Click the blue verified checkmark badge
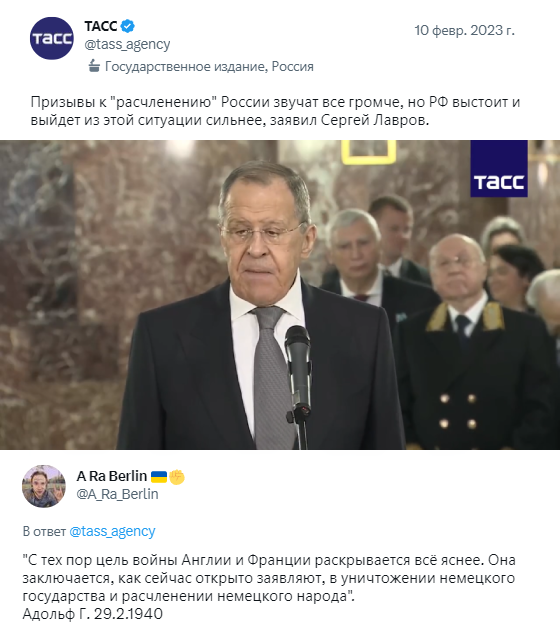This screenshot has height=635, width=560. coord(128,26)
